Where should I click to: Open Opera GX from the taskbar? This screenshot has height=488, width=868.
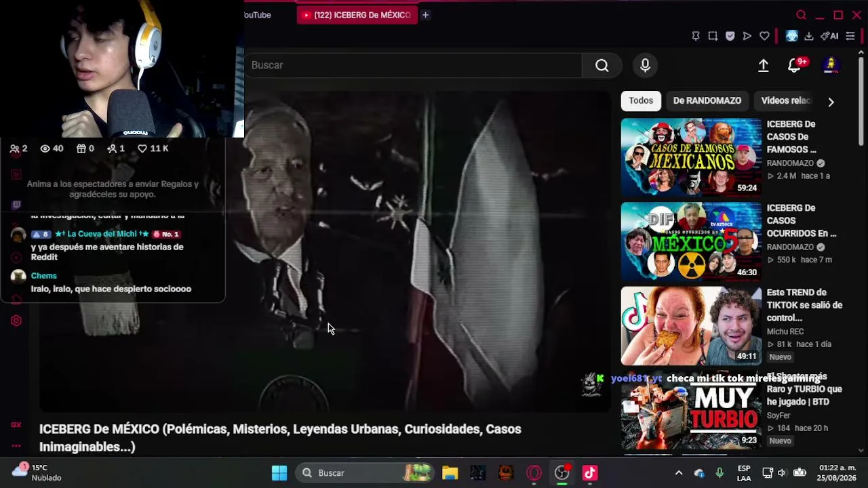[x=534, y=473]
